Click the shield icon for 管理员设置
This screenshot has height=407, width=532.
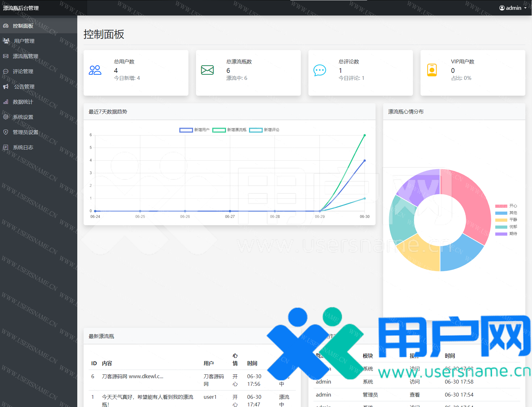6,132
